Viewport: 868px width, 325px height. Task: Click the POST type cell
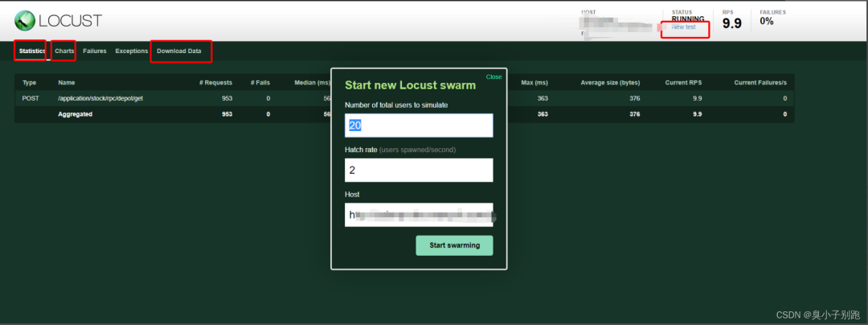pos(31,99)
